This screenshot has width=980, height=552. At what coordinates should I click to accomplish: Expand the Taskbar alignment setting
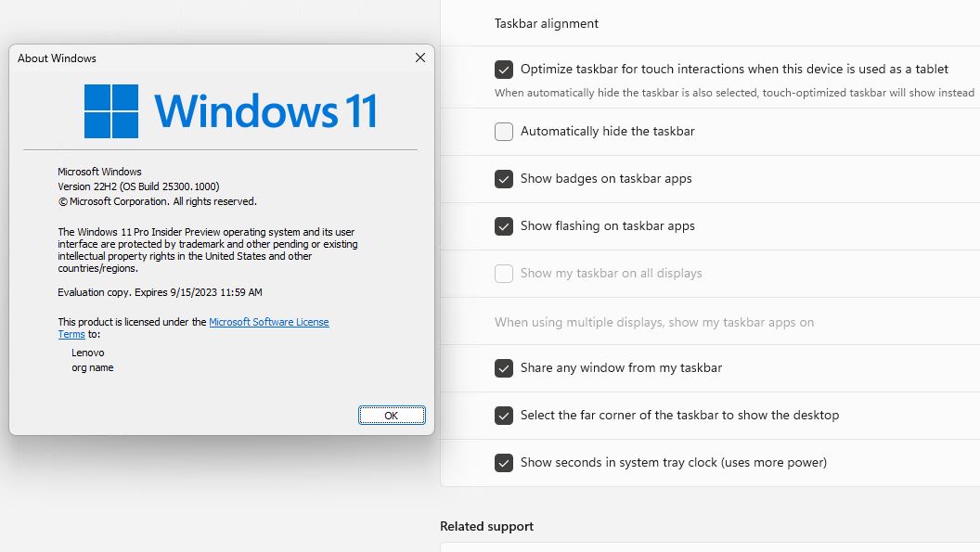pos(546,23)
